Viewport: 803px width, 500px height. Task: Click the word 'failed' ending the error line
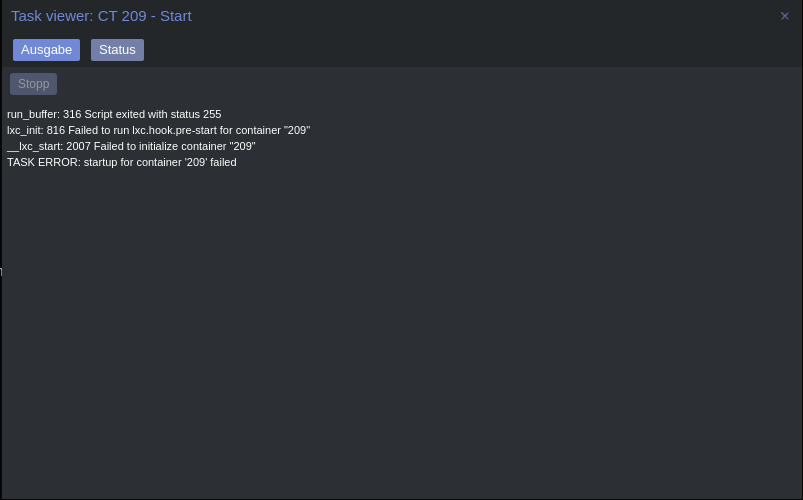point(223,162)
